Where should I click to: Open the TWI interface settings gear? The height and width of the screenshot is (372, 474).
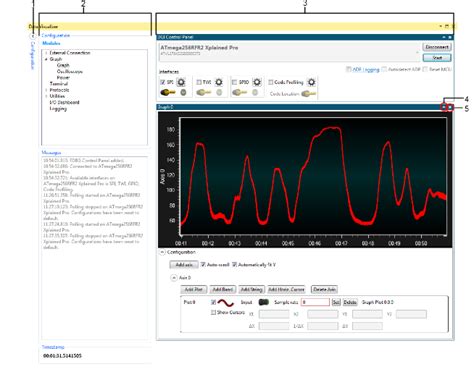point(219,82)
